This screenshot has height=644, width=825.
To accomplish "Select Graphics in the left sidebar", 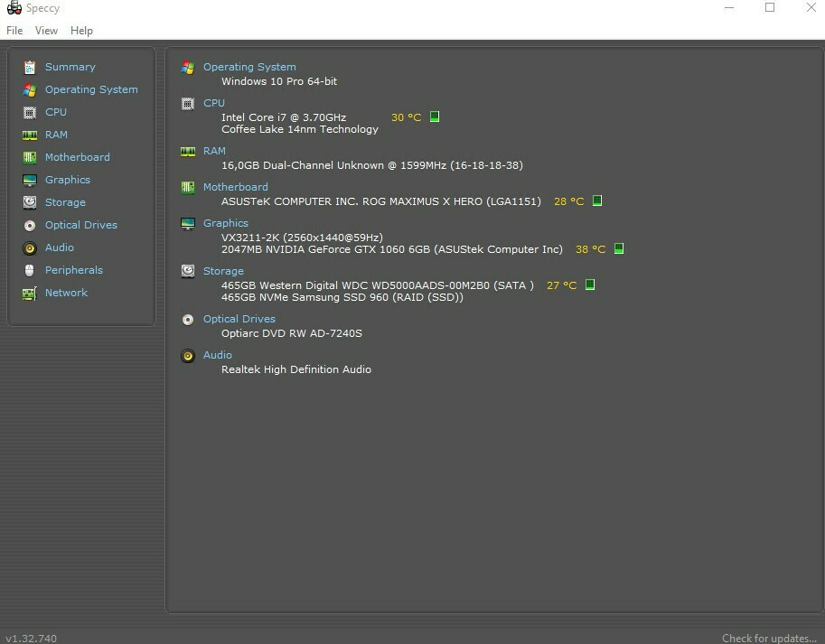I will point(68,180).
